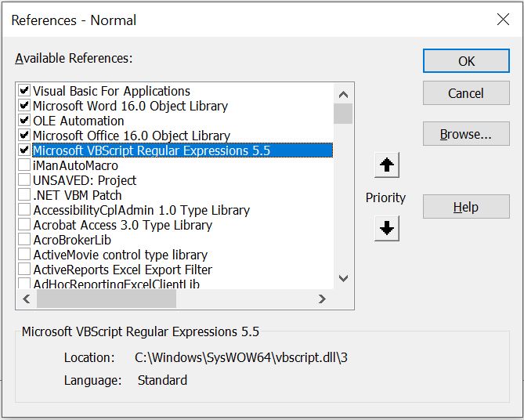Check the ActiveMovie control type library checkbox
524x420 pixels.
click(24, 254)
